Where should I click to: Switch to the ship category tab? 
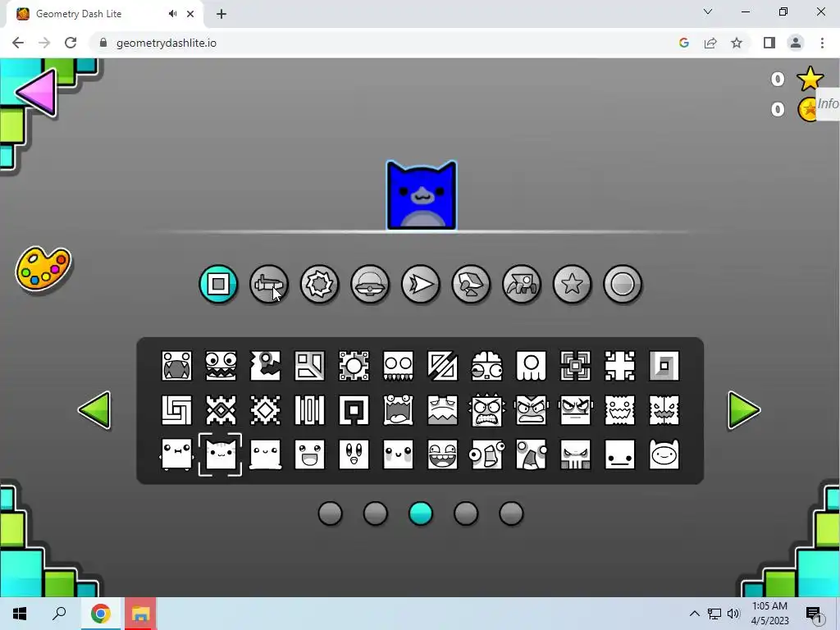[269, 284]
